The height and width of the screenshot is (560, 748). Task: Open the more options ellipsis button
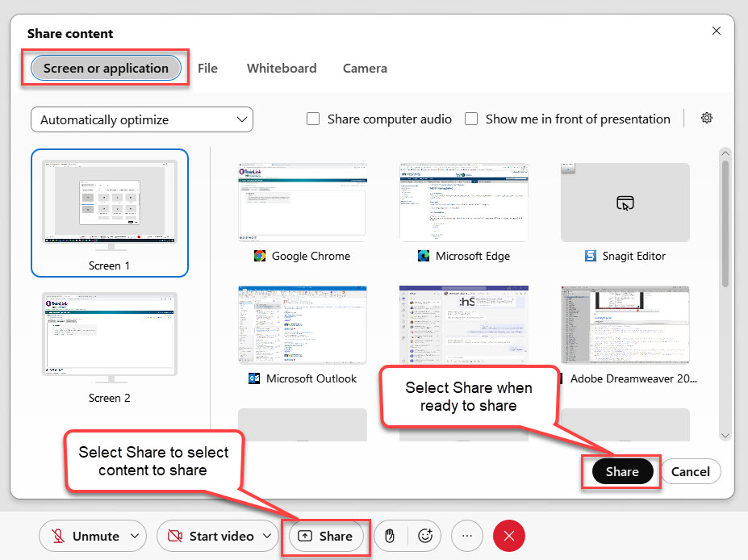pyautogui.click(x=467, y=536)
